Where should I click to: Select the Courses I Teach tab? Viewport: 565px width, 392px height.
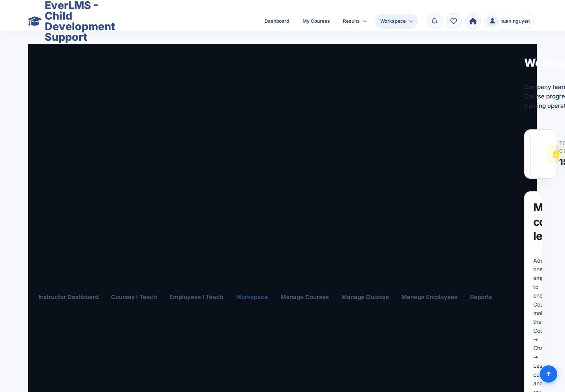134,297
